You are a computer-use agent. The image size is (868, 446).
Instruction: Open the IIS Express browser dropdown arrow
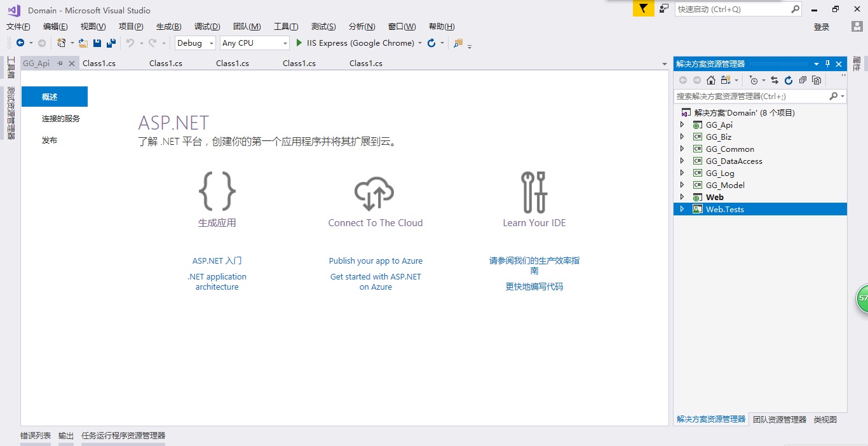tap(420, 43)
